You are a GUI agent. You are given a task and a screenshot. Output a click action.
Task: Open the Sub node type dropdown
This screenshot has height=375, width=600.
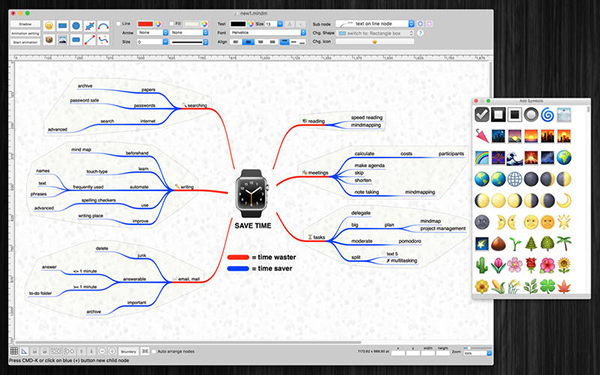click(x=375, y=24)
